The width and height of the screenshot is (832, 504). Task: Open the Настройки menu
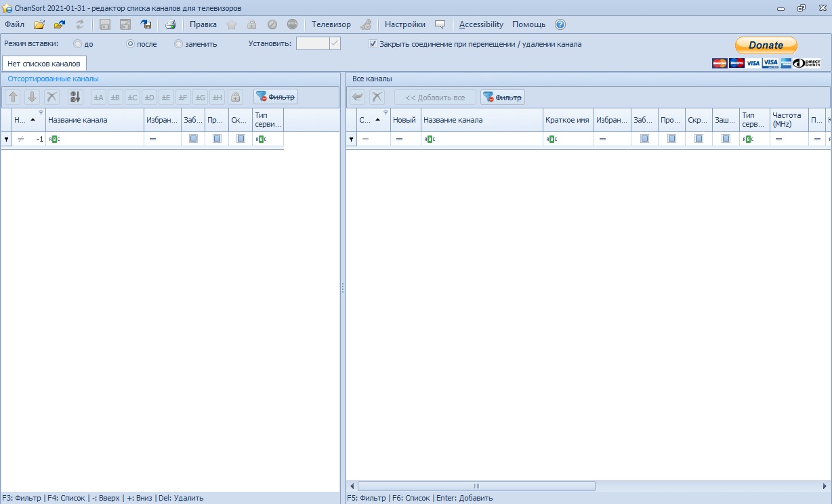tap(405, 24)
